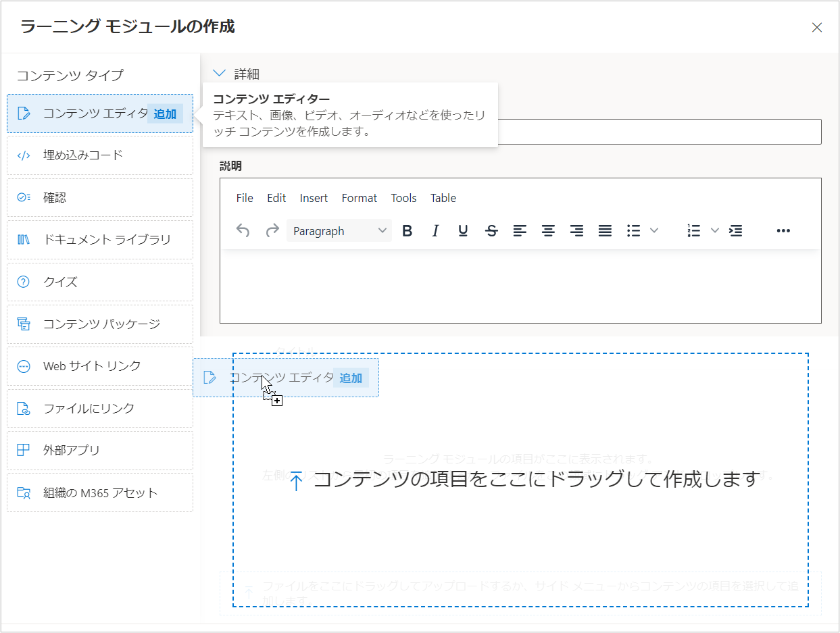Select コンテンツ パッケージ content type
This screenshot has height=633, width=840.
click(x=100, y=324)
